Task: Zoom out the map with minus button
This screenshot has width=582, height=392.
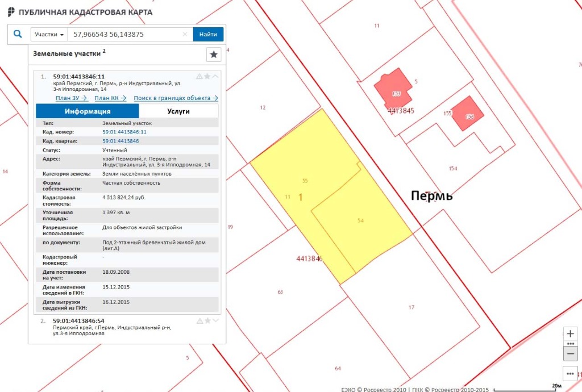Action: (x=570, y=353)
